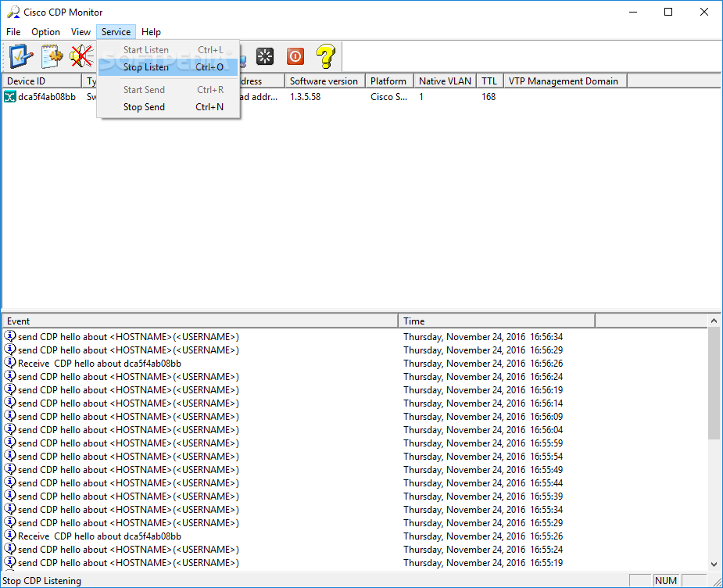Click the Native VLAN value 1

pos(421,97)
